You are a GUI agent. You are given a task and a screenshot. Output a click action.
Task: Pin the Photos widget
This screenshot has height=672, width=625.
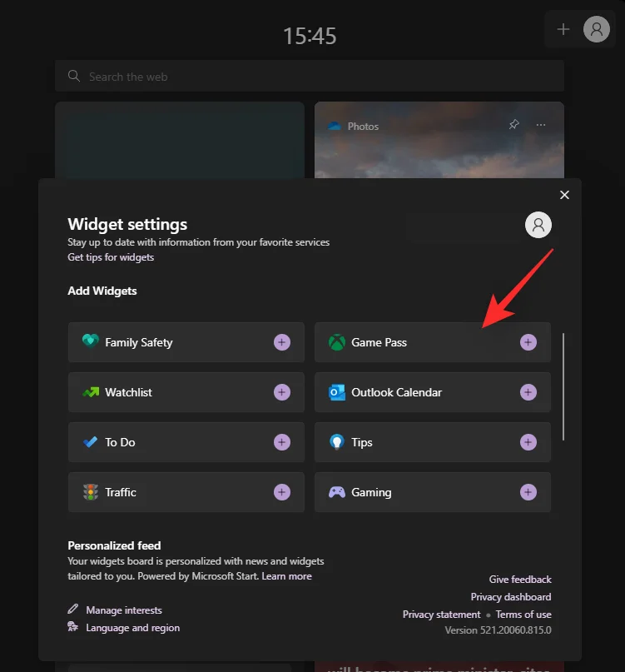(514, 125)
